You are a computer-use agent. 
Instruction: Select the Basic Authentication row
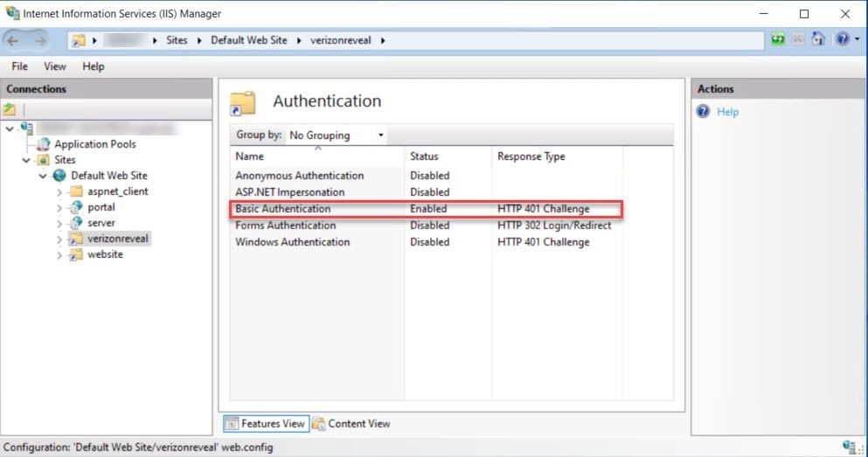tap(427, 209)
